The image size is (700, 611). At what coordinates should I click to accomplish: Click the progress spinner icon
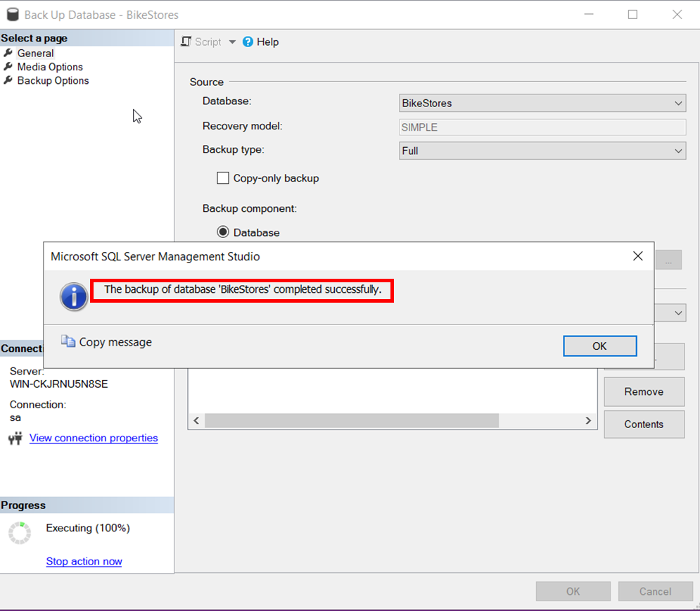coord(20,533)
